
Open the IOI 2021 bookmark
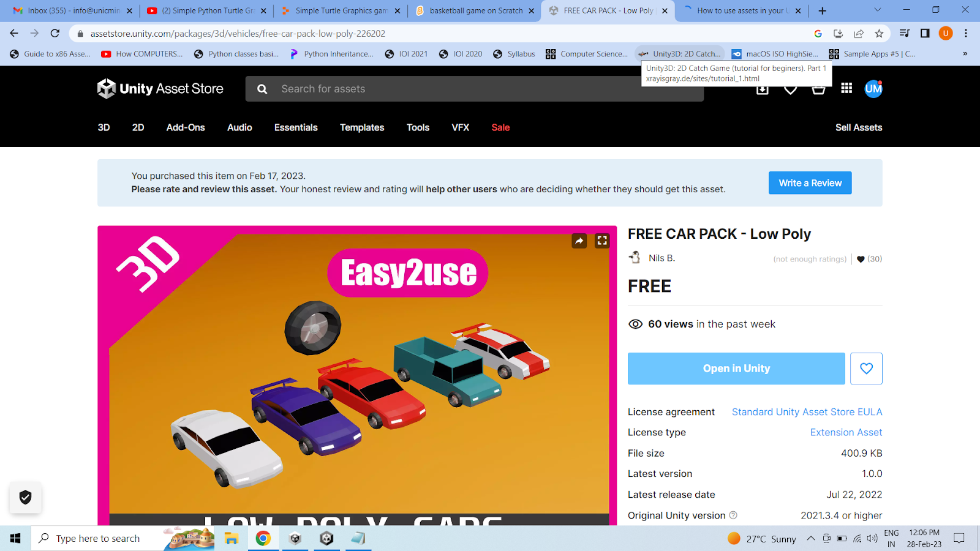406,54
